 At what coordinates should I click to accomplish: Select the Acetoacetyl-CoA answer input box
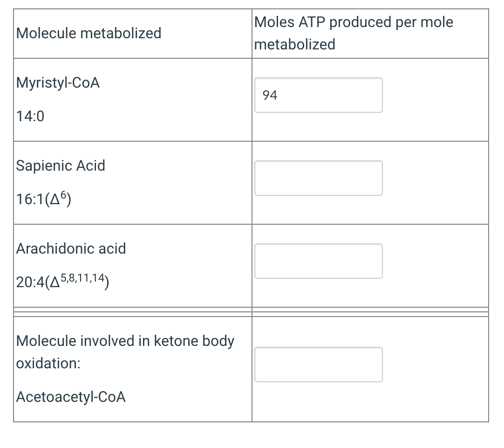point(318,365)
